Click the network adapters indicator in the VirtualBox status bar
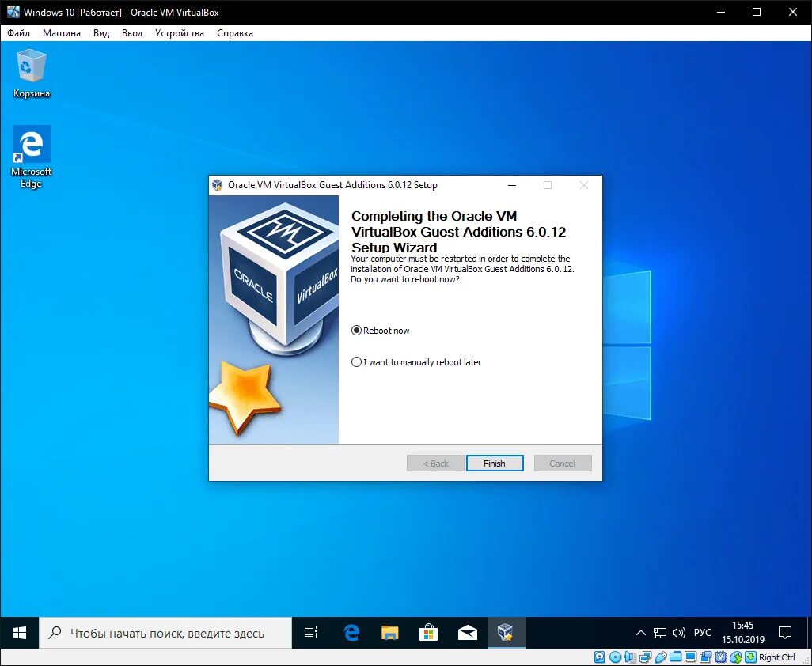 pyautogui.click(x=645, y=657)
